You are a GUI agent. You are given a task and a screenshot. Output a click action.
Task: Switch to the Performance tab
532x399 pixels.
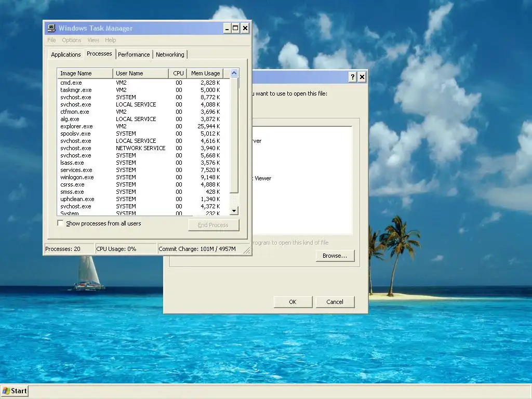click(x=134, y=55)
